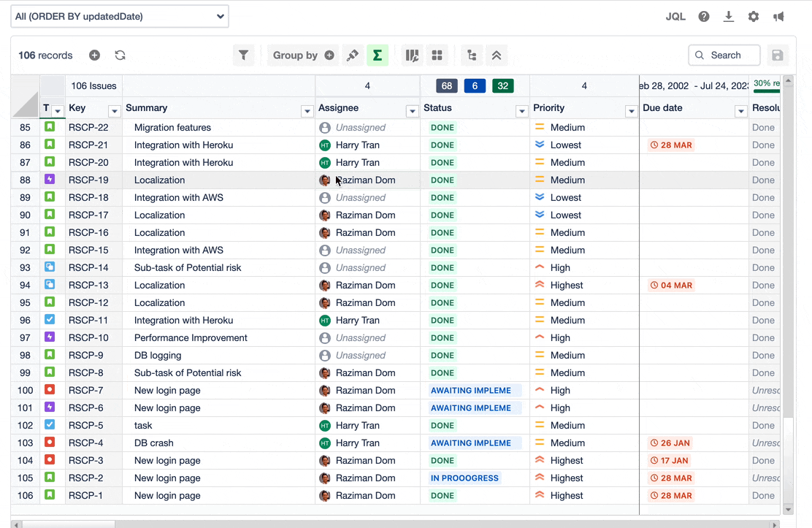Screen dimensions: 812x528
Task: Click the megaphone announcement icon
Action: pyautogui.click(x=778, y=15)
